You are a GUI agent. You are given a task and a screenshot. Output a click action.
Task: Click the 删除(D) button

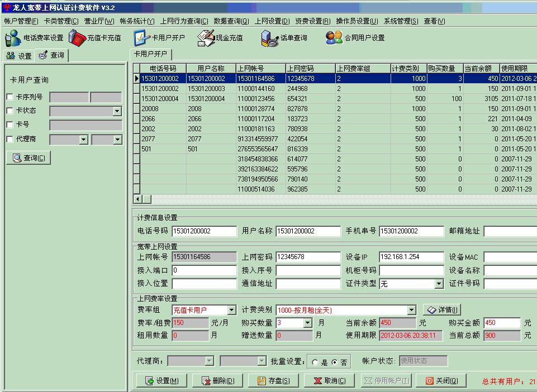point(217,380)
